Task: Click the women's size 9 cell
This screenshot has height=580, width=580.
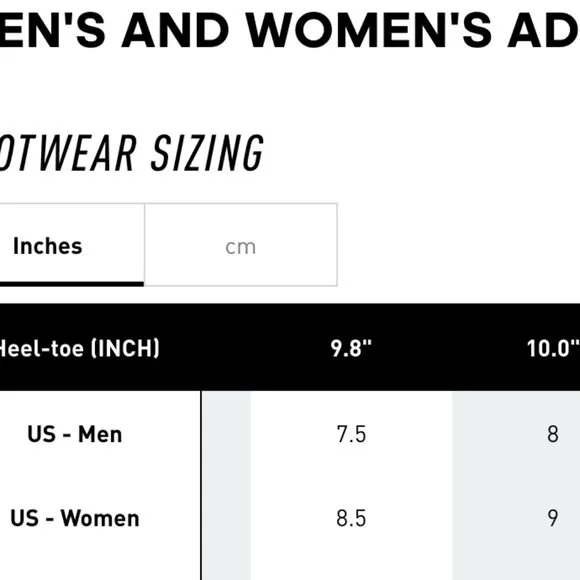Action: 553,518
